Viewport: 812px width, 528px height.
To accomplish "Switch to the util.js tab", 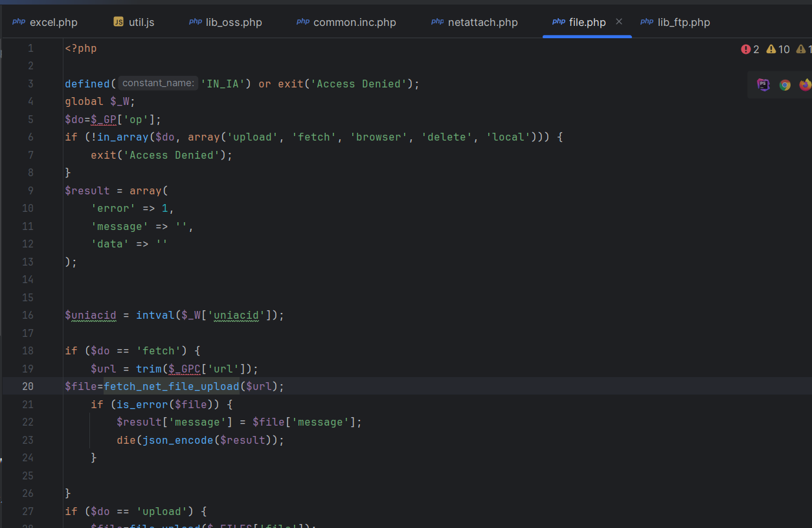I will pyautogui.click(x=133, y=22).
